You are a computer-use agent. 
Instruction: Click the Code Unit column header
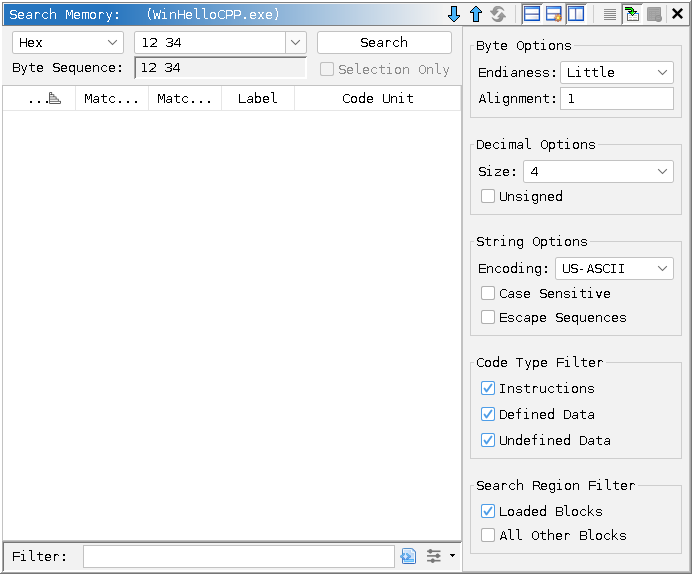click(x=377, y=99)
